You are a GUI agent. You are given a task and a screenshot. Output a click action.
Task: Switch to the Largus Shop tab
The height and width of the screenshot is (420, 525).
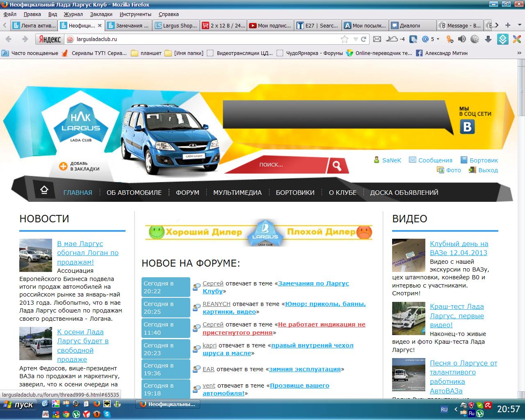pos(176,25)
